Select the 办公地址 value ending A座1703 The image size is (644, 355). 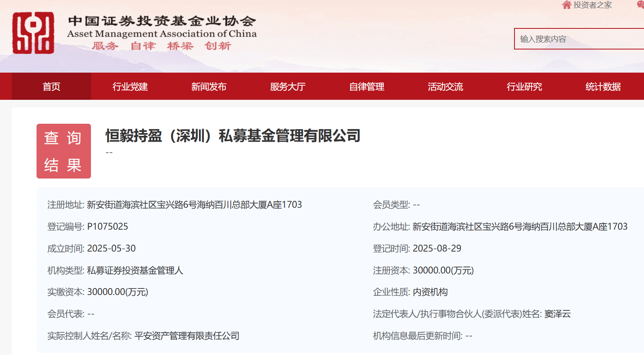point(520,226)
